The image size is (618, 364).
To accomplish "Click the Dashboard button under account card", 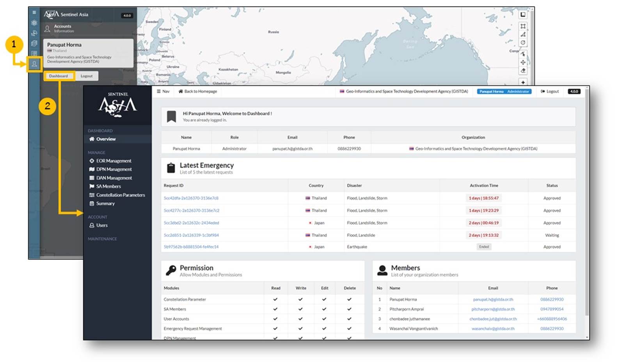I will tap(59, 76).
